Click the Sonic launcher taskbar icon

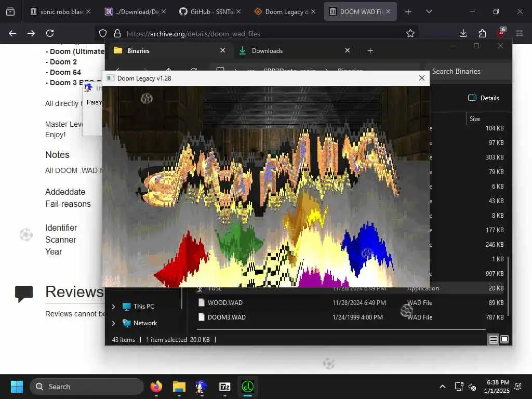[x=202, y=387]
